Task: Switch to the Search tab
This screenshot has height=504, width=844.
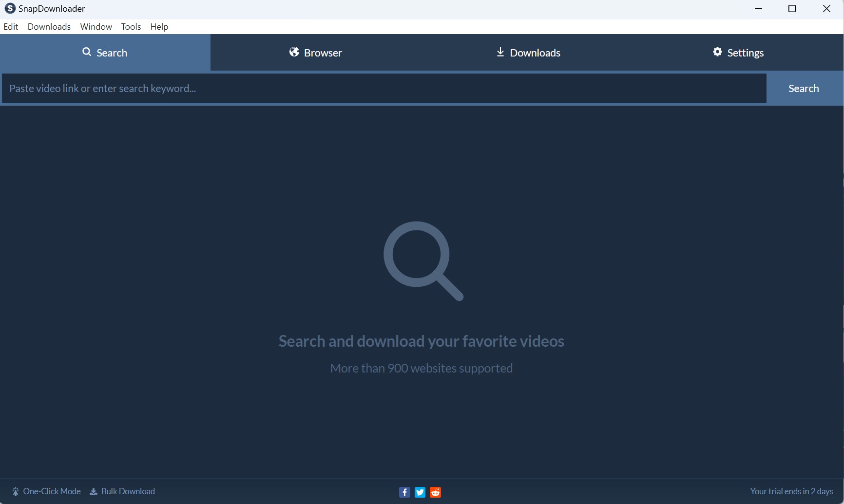Action: (105, 53)
